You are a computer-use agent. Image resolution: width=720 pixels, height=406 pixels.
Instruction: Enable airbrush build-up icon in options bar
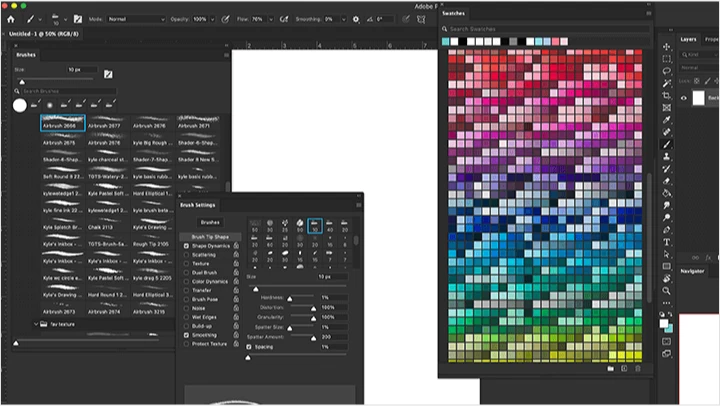(x=284, y=19)
